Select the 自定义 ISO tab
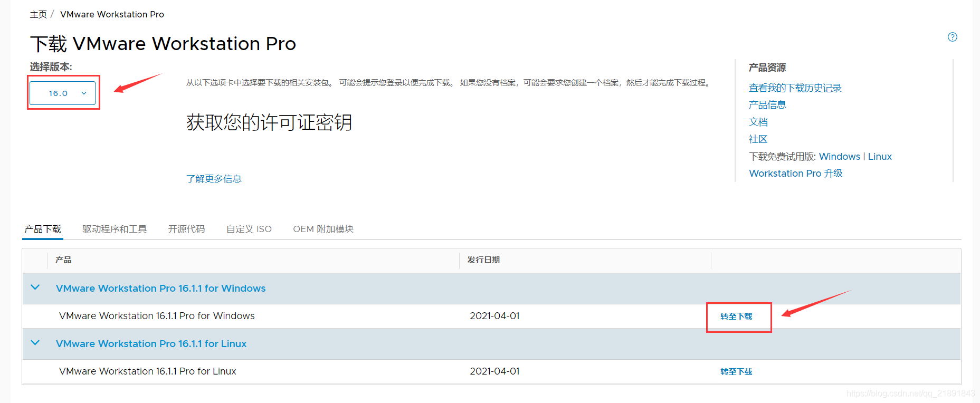This screenshot has width=980, height=403. pyautogui.click(x=249, y=229)
